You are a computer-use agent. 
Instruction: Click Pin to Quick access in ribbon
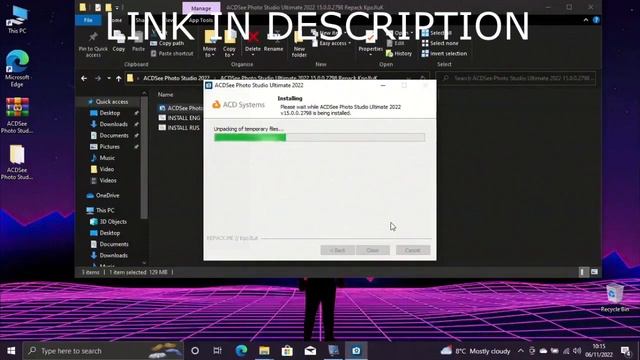tap(93, 45)
